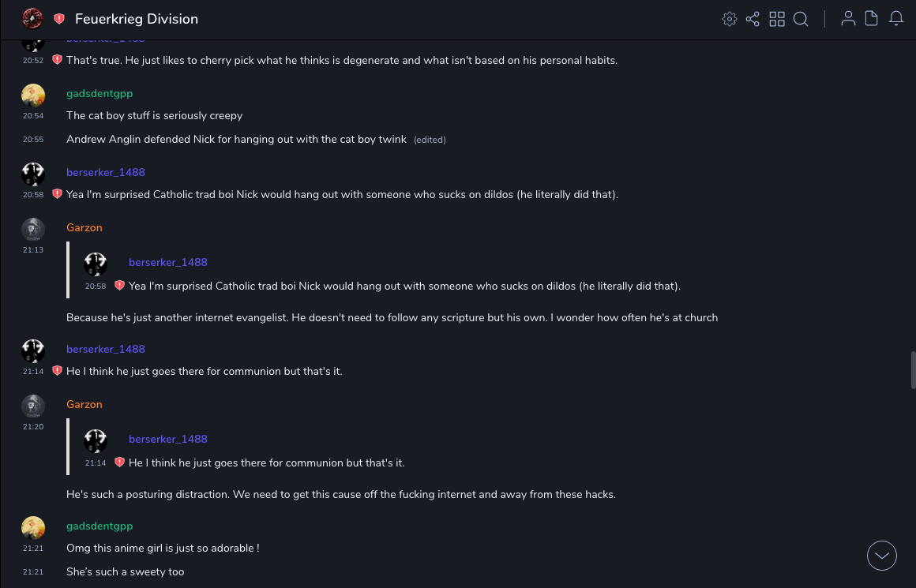Click the share icon in the header
916x588 pixels.
[x=753, y=19]
